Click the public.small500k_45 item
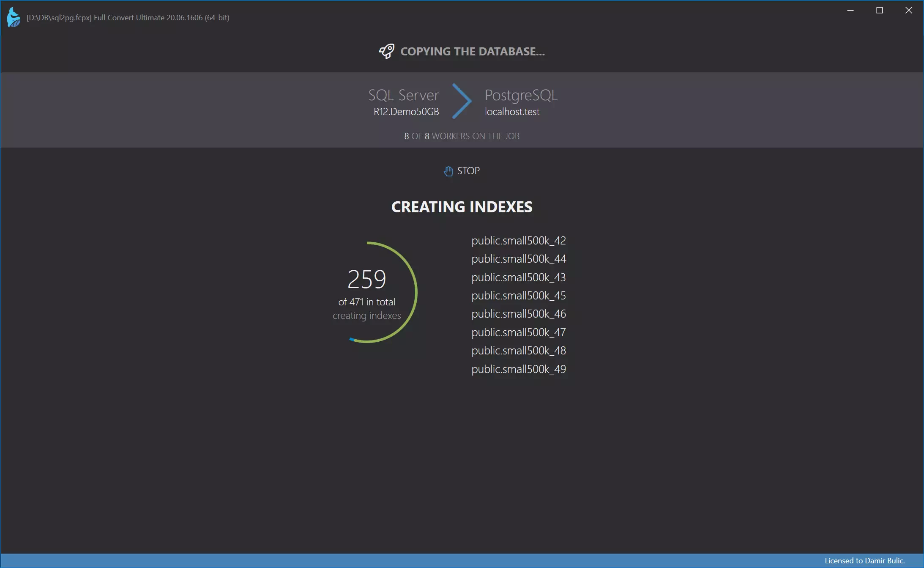924x568 pixels. pos(518,296)
